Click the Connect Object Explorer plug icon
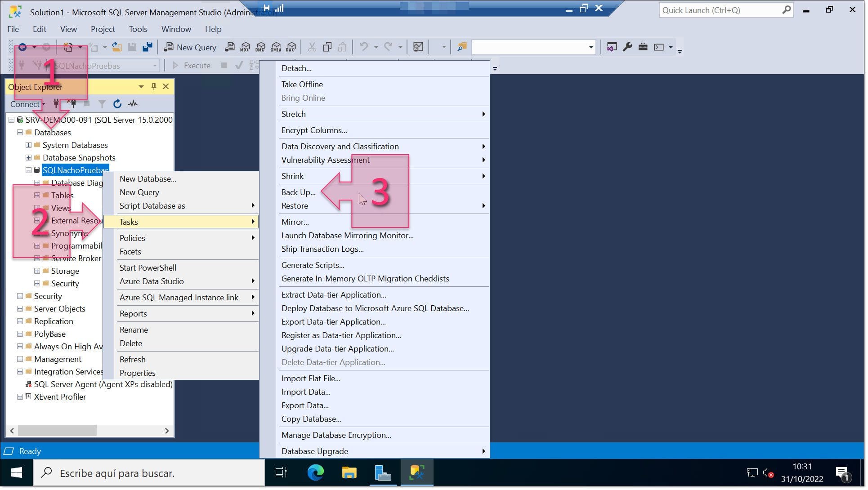This screenshot has width=868, height=490. tap(56, 104)
